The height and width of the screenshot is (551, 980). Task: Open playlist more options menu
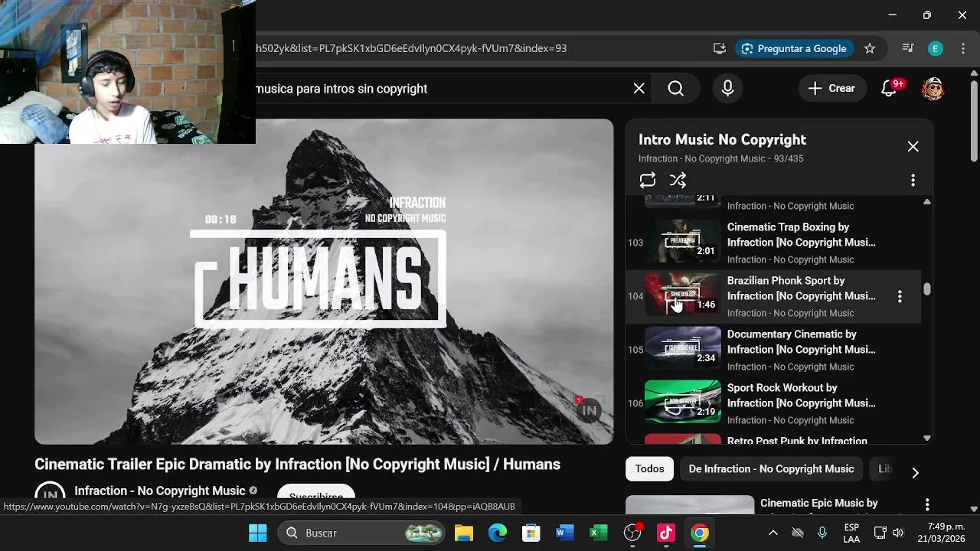pyautogui.click(x=913, y=180)
